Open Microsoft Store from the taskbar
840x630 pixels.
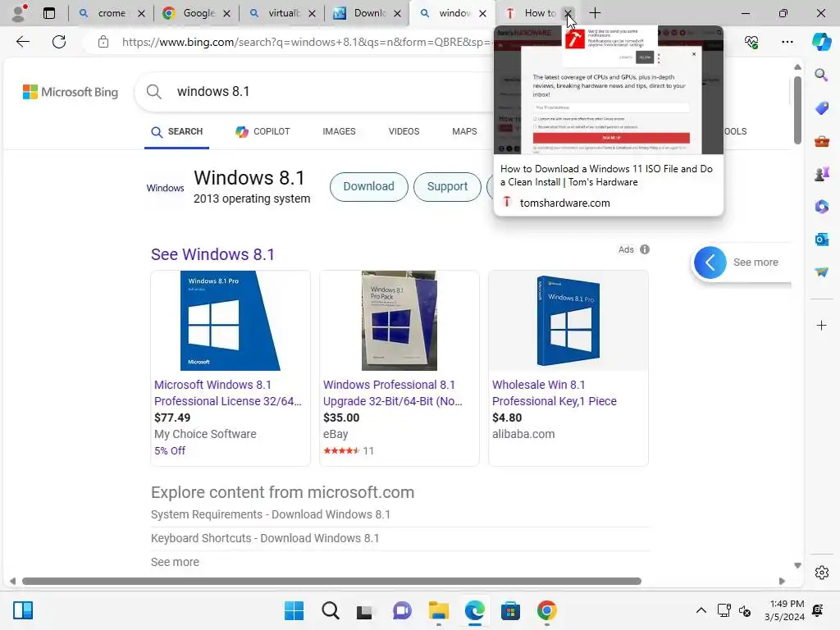click(x=510, y=610)
